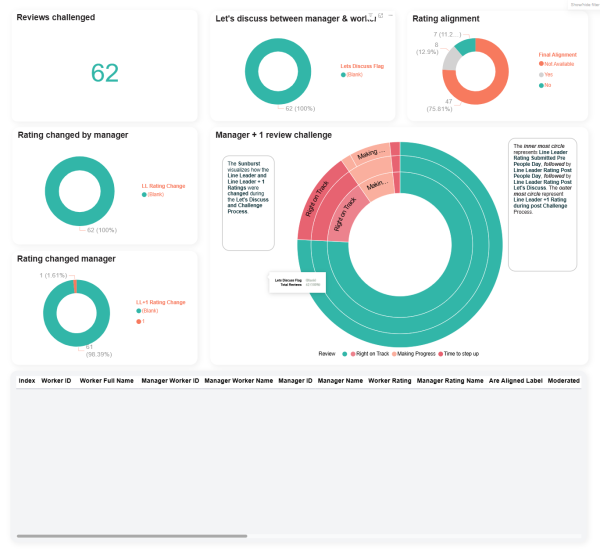
Task: Toggle the Lets Discuss Flag (Blank) legend item
Action: pos(343,74)
